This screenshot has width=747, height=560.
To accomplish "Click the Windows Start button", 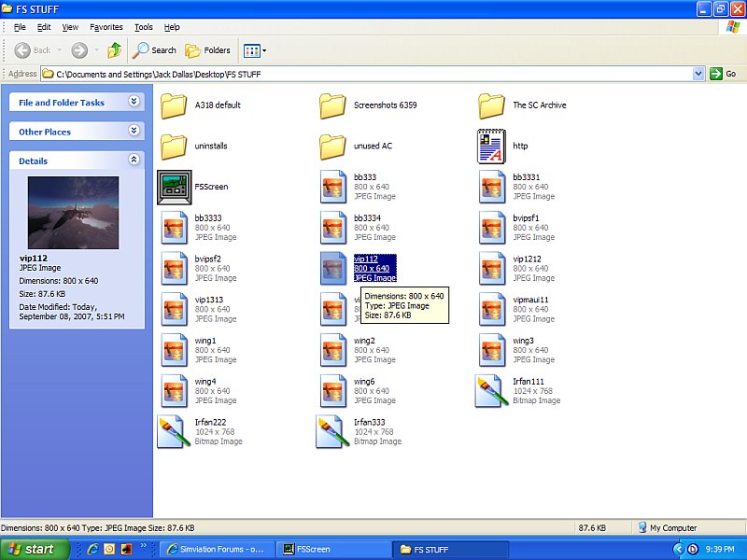I will pyautogui.click(x=35, y=549).
